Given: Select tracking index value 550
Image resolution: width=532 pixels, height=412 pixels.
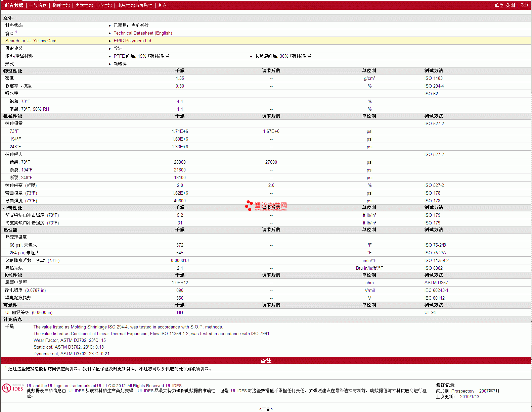Looking at the screenshot, I should point(180,298).
